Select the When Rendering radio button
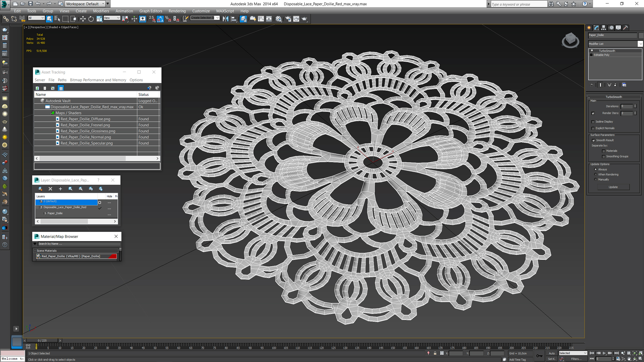644x362 pixels. point(596,174)
